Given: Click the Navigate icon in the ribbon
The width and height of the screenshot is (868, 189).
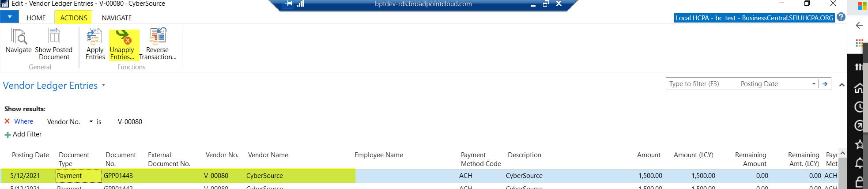Looking at the screenshot, I should click(x=19, y=37).
